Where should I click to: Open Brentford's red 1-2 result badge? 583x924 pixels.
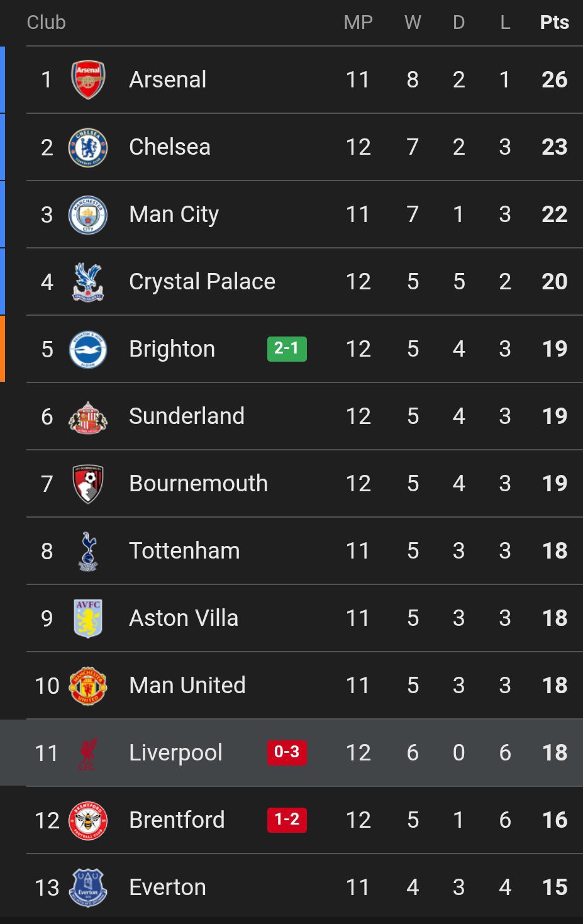click(287, 820)
